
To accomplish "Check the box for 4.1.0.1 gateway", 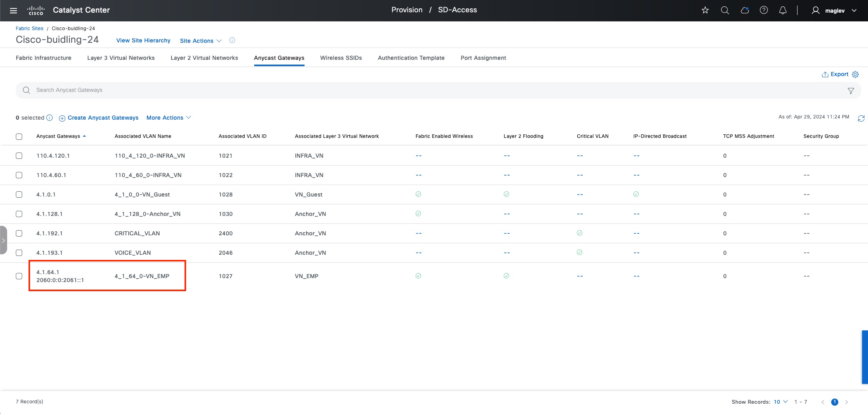I will coord(19,195).
